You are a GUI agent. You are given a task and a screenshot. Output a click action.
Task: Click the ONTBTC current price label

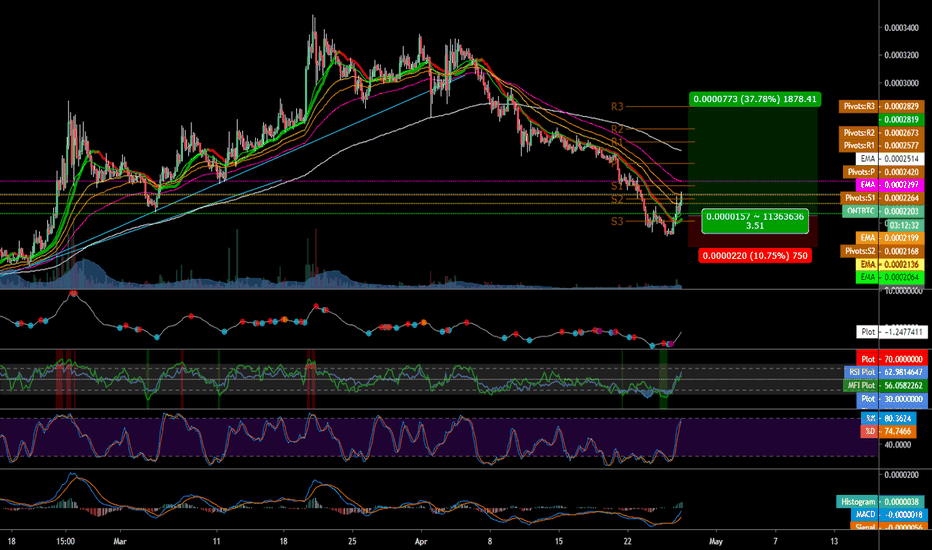pyautogui.click(x=884, y=211)
